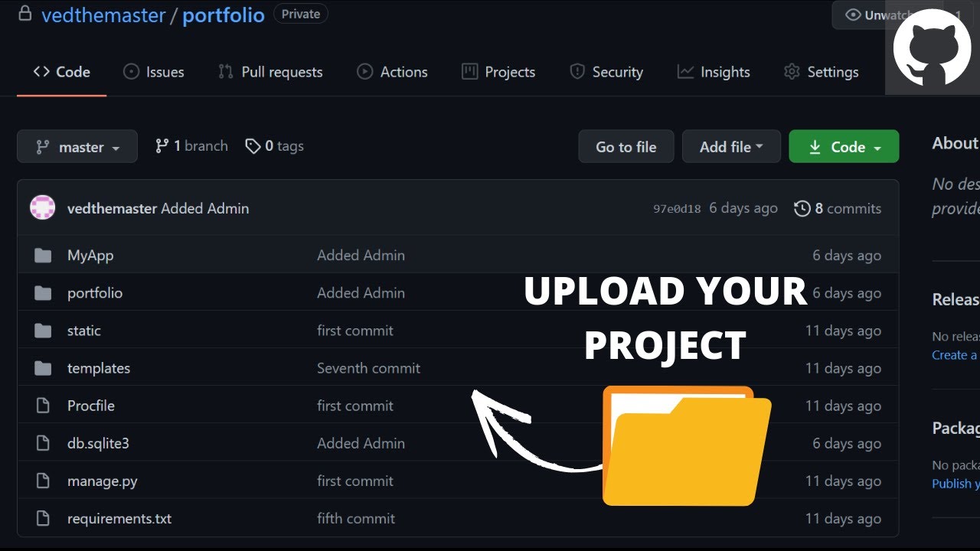
Task: Click "Added Admin" in the portfolio folder row
Action: pyautogui.click(x=361, y=293)
